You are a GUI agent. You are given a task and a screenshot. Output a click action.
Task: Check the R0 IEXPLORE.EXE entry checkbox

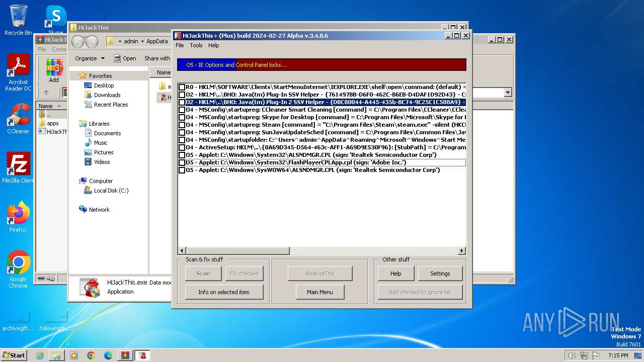click(182, 87)
